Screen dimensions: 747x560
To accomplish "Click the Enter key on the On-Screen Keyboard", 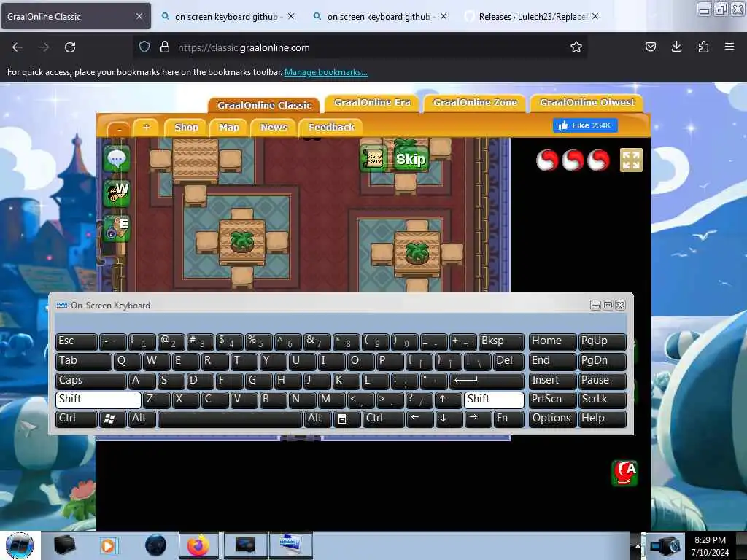I will [x=487, y=381].
